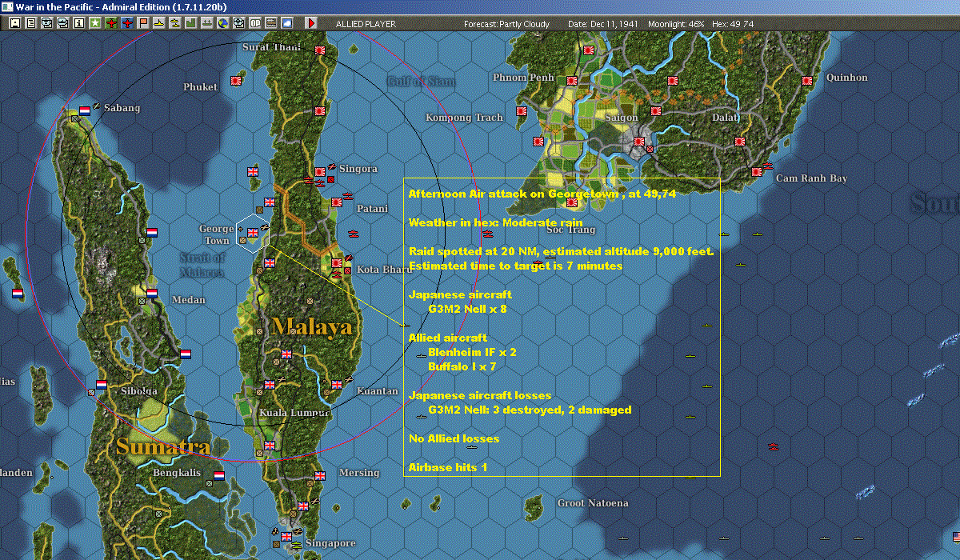Click the double yellow ships icon
The width and height of the screenshot is (960, 560).
(174, 23)
